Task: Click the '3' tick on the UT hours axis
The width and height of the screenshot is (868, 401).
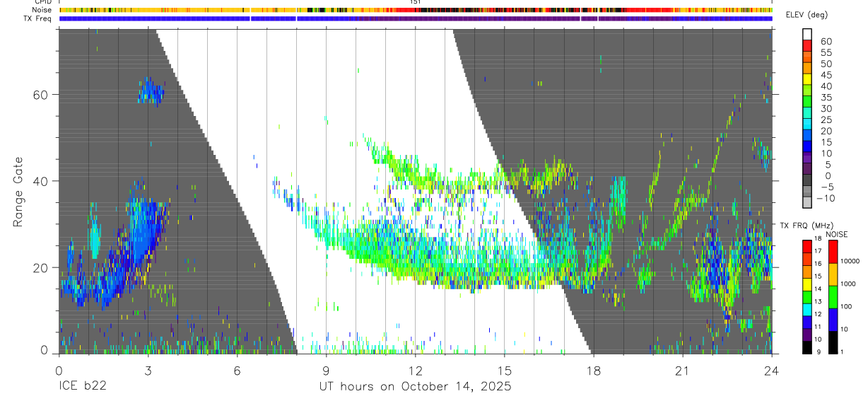Action: (147, 371)
